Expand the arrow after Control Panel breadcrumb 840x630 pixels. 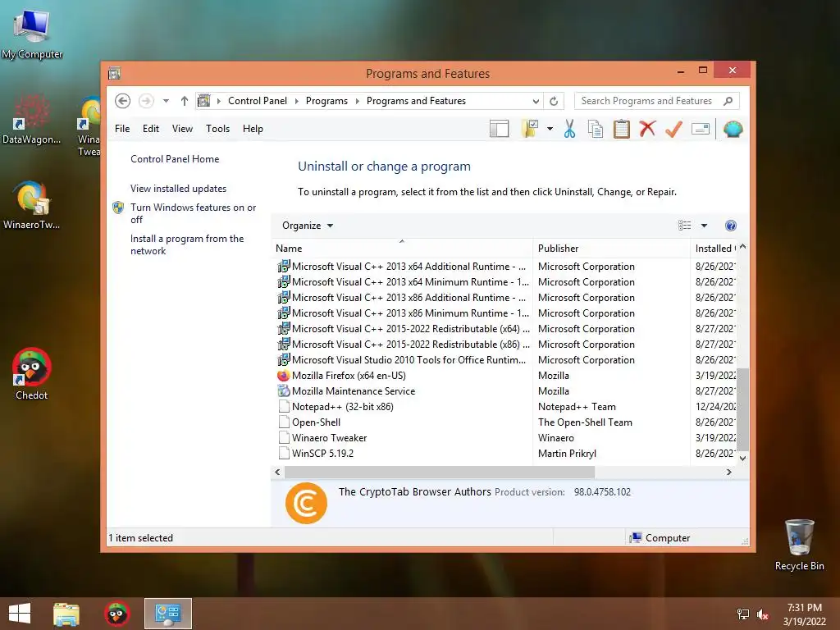coord(297,101)
